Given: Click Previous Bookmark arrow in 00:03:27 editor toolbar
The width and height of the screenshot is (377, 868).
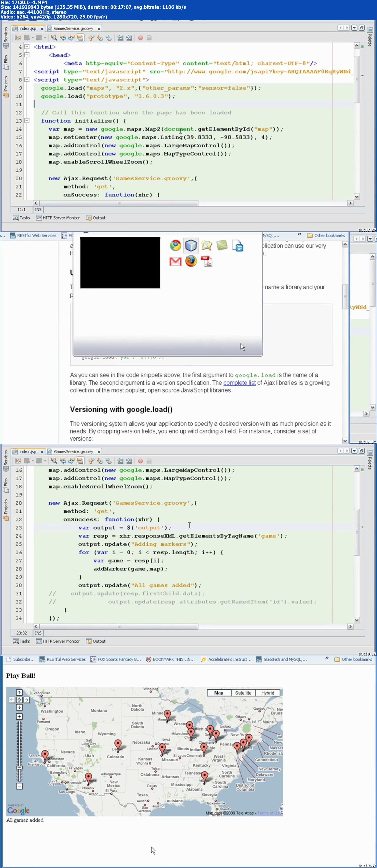Looking at the screenshot, I should 91,38.
